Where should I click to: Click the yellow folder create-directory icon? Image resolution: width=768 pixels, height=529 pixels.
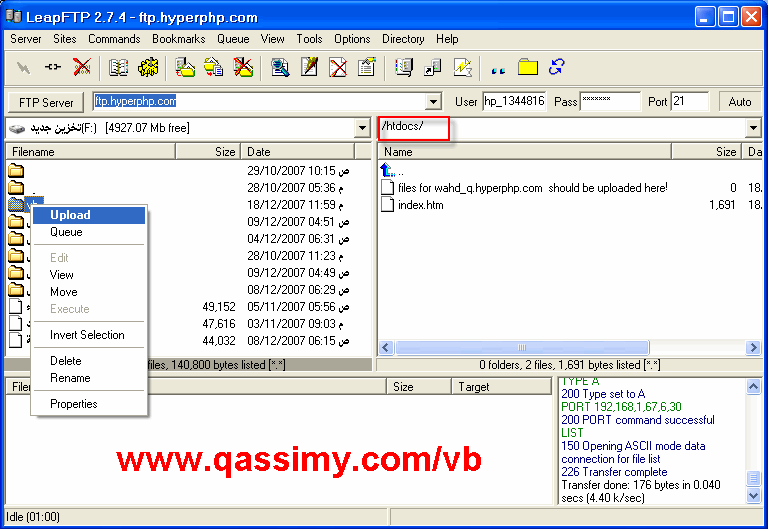528,67
